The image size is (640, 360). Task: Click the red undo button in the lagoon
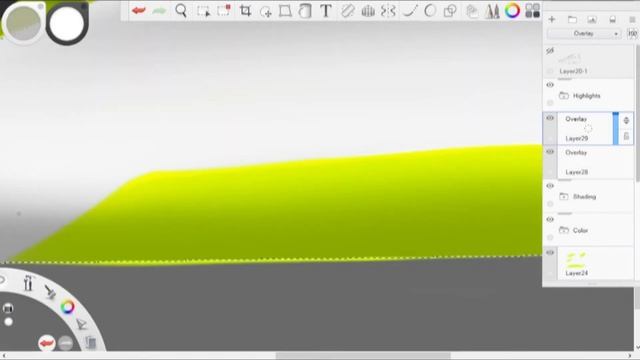click(47, 342)
